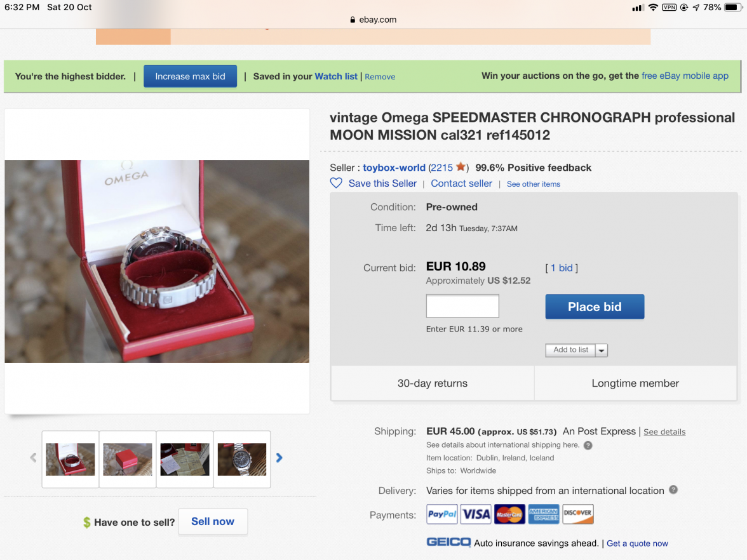
Task: Click the Sell now button
Action: tap(213, 521)
